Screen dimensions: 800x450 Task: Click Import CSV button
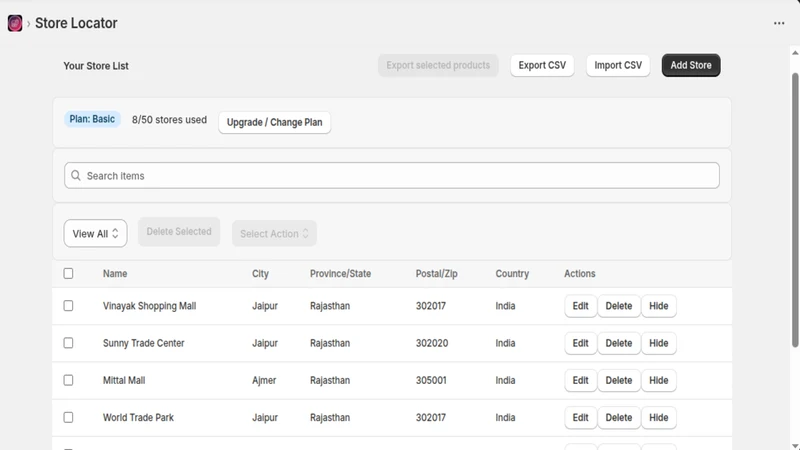pos(618,65)
